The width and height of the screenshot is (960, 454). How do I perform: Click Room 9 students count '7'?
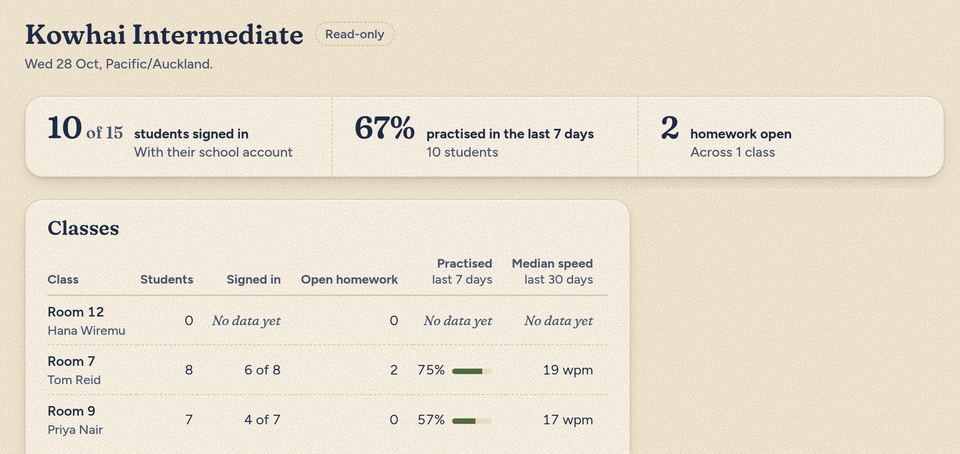189,420
